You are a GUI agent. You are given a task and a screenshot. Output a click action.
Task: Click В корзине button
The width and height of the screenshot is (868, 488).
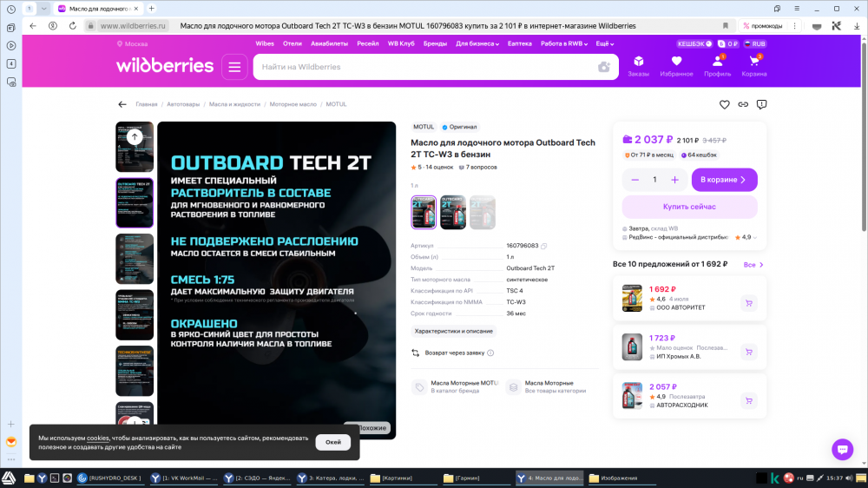(x=724, y=180)
